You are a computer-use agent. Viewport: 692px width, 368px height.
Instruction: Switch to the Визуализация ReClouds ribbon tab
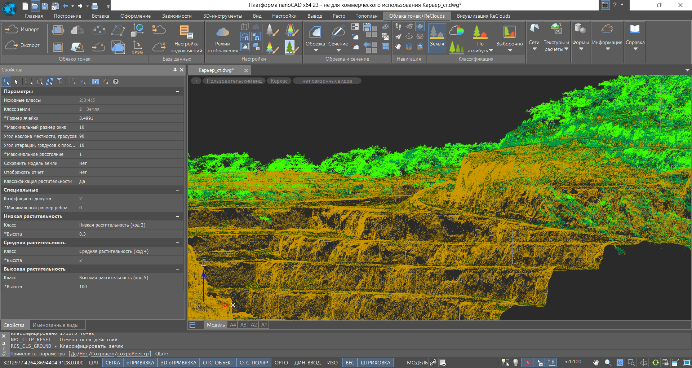483,16
